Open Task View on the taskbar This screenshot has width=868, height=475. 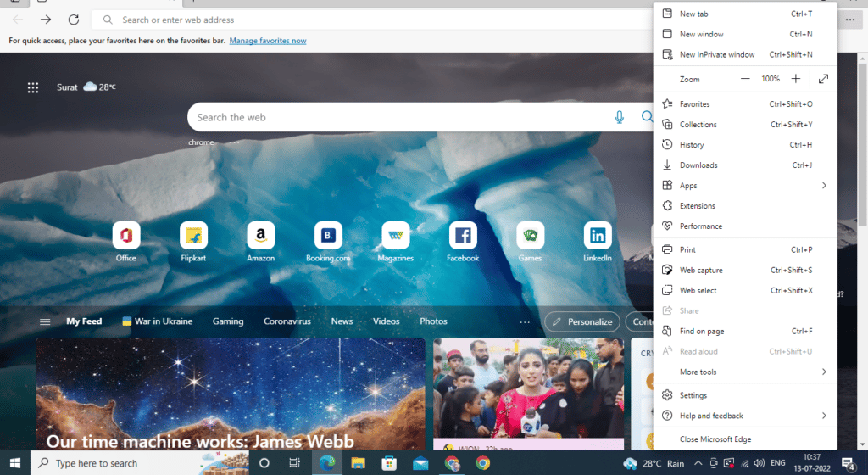click(x=295, y=463)
